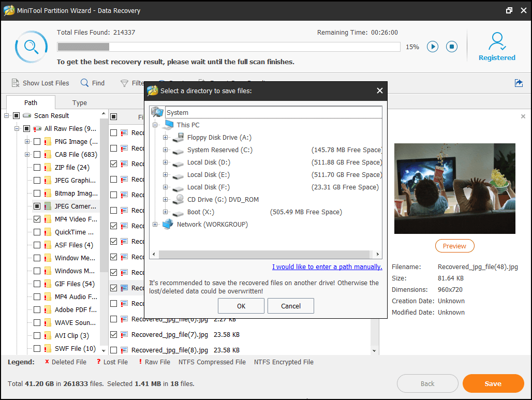This screenshot has width=532, height=400.
Task: Select the Adobe PDF tree item
Action: 76,309
